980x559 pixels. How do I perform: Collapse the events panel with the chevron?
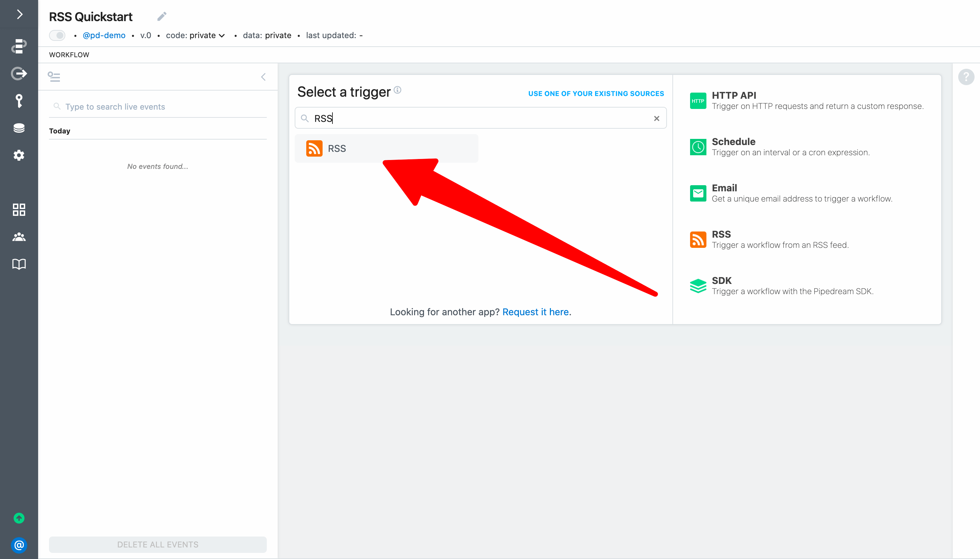[x=263, y=77]
